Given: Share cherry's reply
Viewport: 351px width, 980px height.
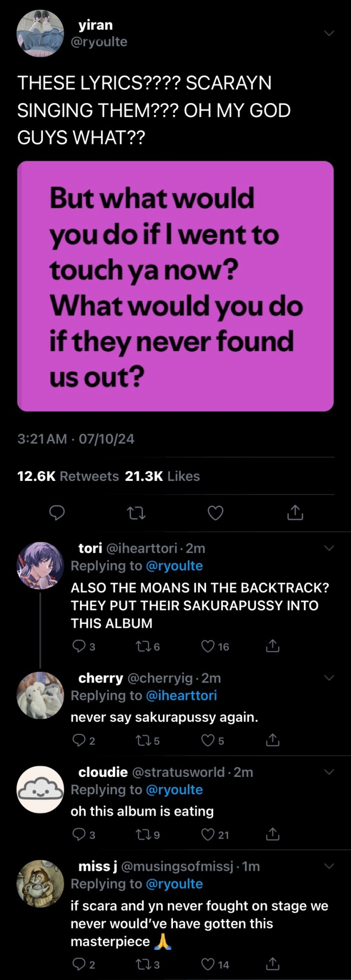Looking at the screenshot, I should pos(273,741).
